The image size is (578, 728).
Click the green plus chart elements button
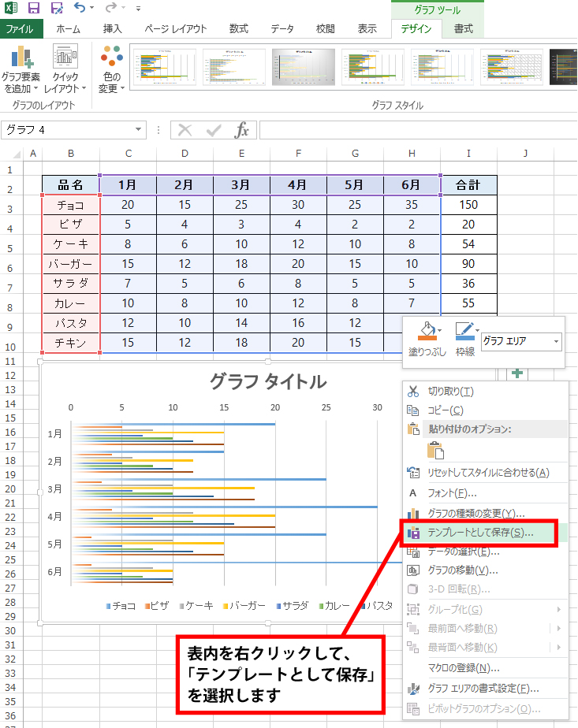tap(517, 373)
